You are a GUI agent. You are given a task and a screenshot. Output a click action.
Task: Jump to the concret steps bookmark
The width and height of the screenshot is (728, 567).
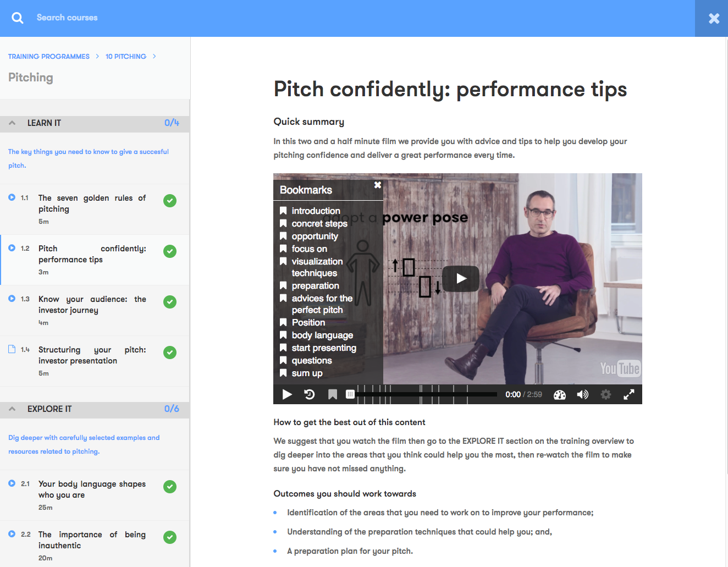pos(319,223)
